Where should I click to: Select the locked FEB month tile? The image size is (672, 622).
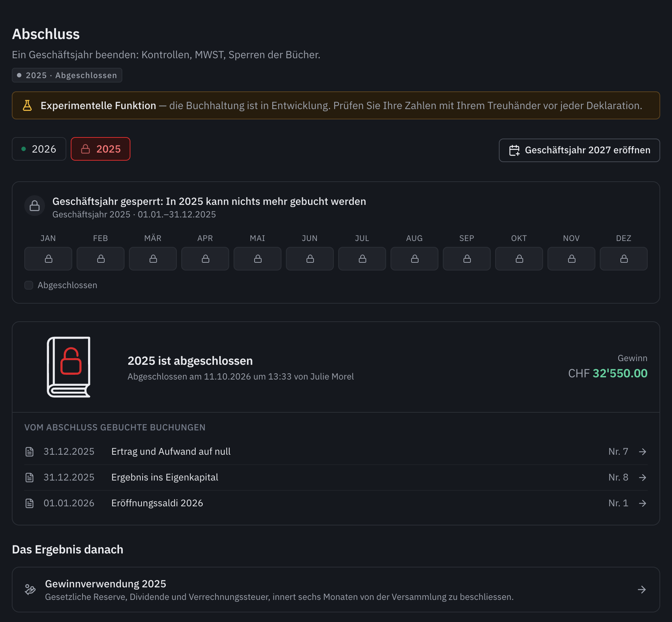pos(101,259)
